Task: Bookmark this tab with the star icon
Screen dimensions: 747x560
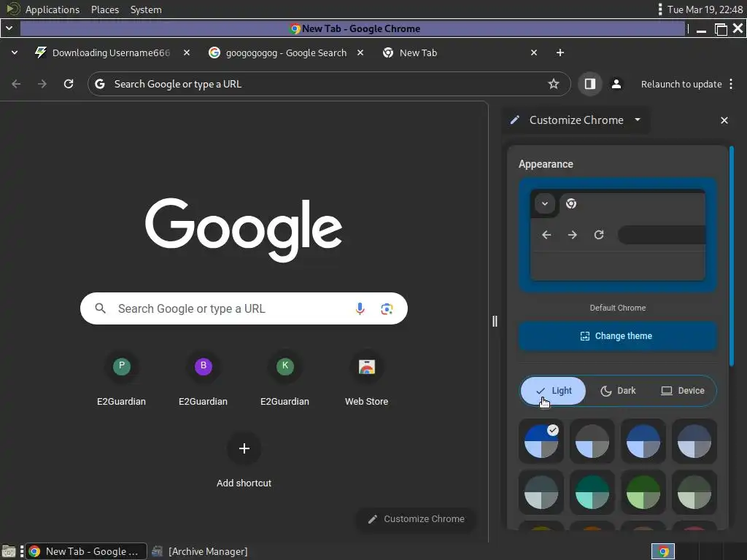Action: [x=553, y=85]
